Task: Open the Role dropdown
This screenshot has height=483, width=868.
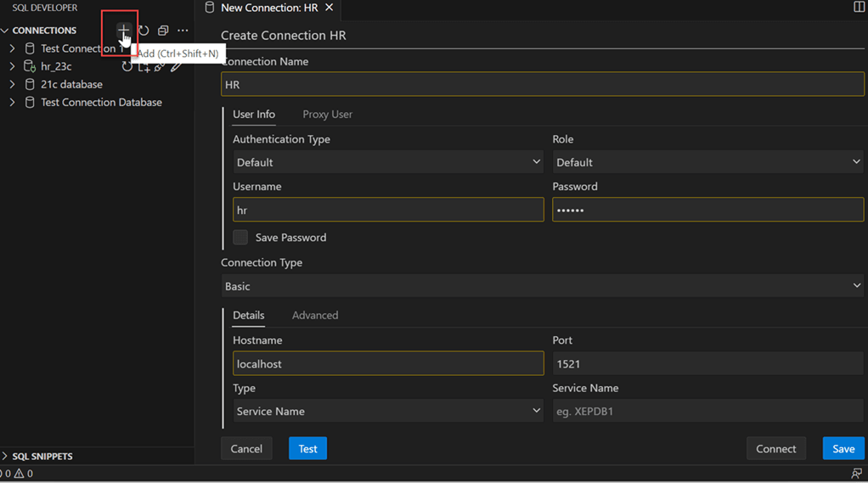Action: (x=707, y=162)
